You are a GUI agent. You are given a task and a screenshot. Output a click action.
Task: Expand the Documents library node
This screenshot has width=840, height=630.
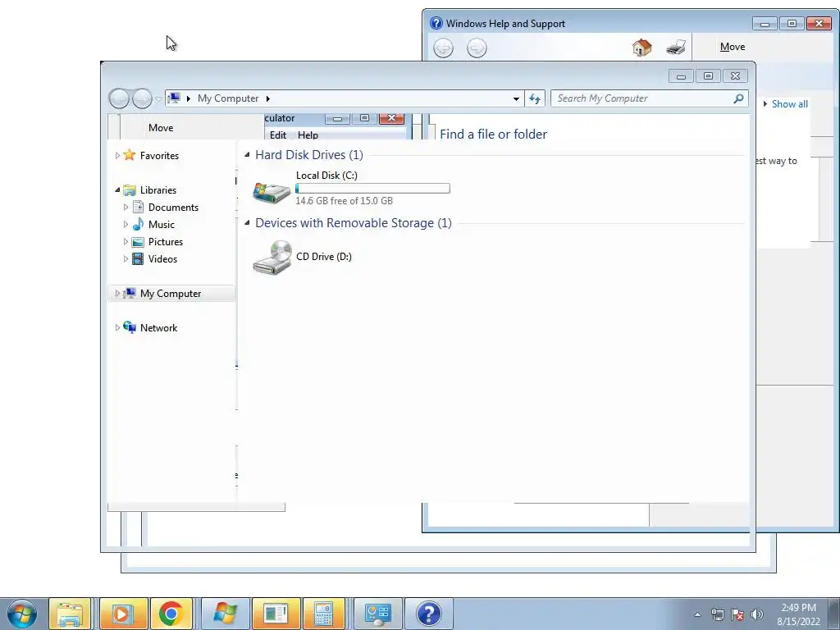coord(126,207)
